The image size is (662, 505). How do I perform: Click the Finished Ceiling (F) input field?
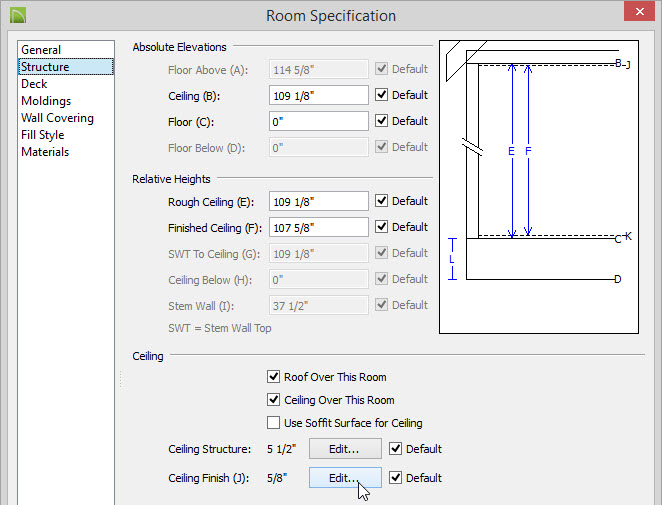319,228
